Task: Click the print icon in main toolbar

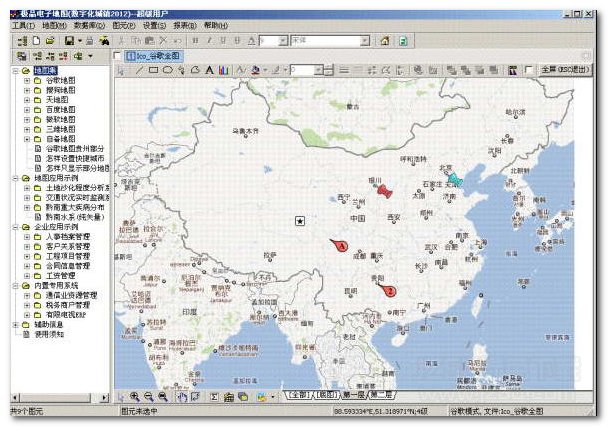Action: pos(90,40)
